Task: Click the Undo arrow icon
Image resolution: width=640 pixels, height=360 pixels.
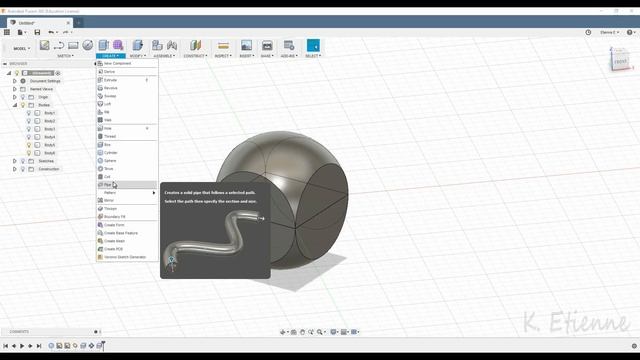Action: [x=51, y=32]
